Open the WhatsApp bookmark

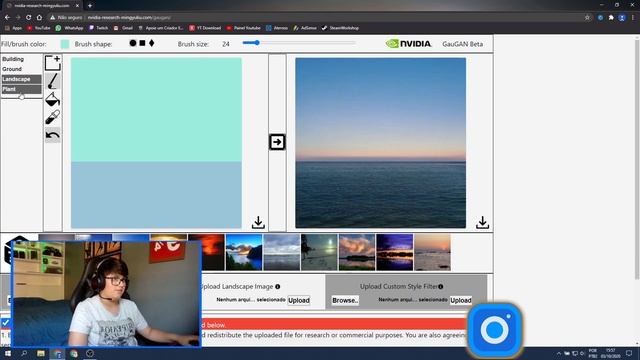pyautogui.click(x=69, y=28)
